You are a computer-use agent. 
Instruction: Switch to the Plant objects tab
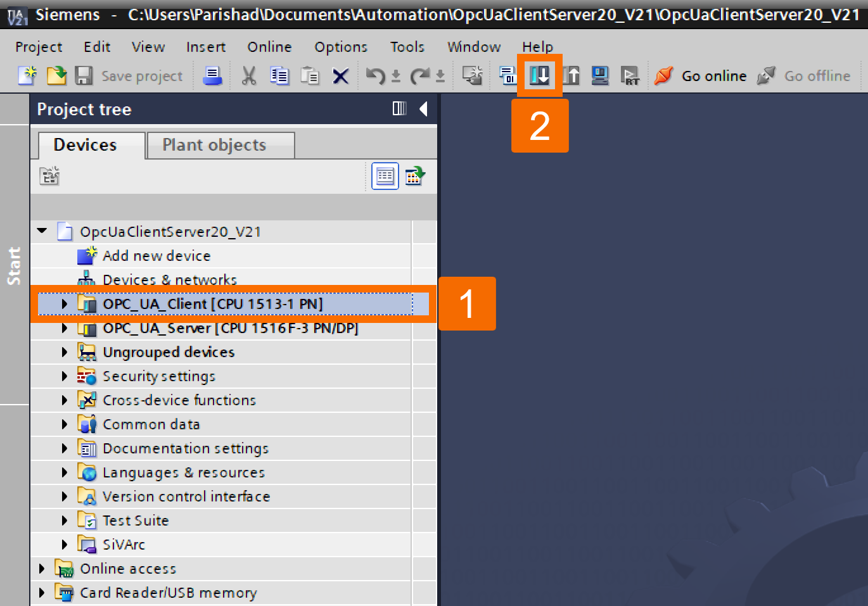pos(220,145)
